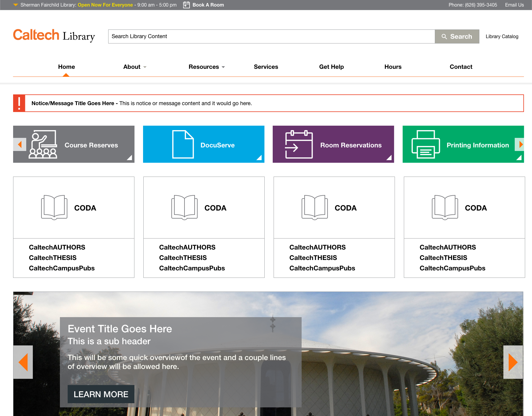The image size is (532, 416).
Task: Open CaltechCampusPubs in the fourth card
Action: (x=452, y=268)
